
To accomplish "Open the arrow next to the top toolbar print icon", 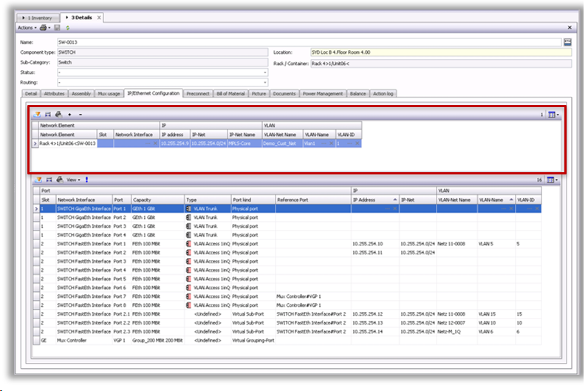I will pyautogui.click(x=49, y=28).
